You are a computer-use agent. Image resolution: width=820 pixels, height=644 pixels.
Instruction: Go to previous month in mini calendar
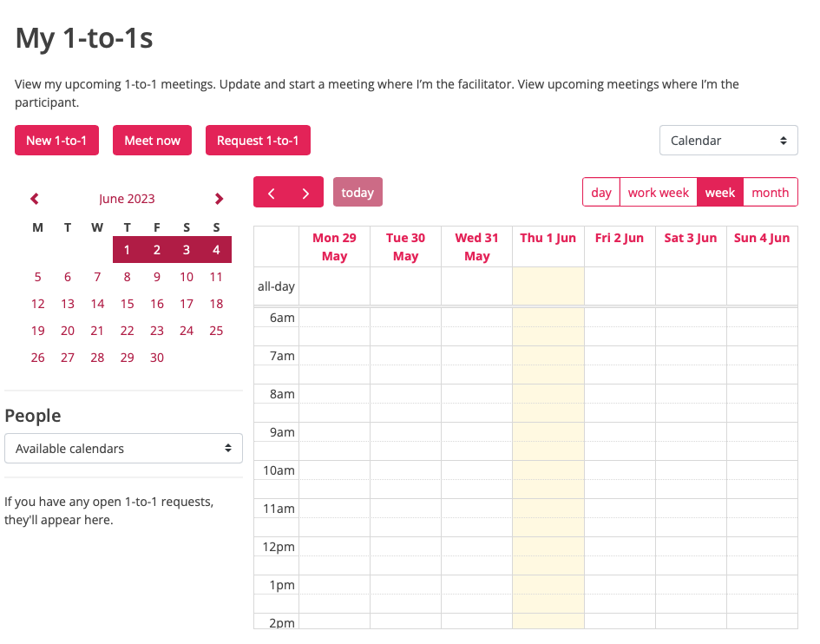coord(35,199)
